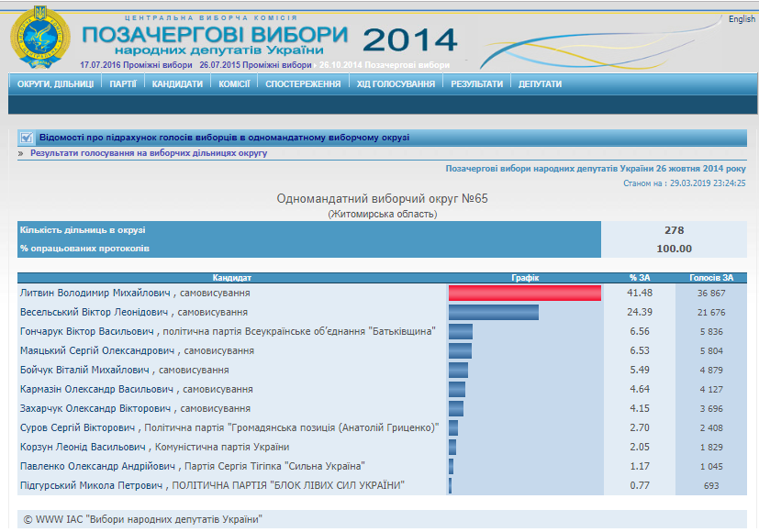Click the arrow bullet before Результати голосування link
This screenshot has height=532, width=759.
[x=21, y=153]
